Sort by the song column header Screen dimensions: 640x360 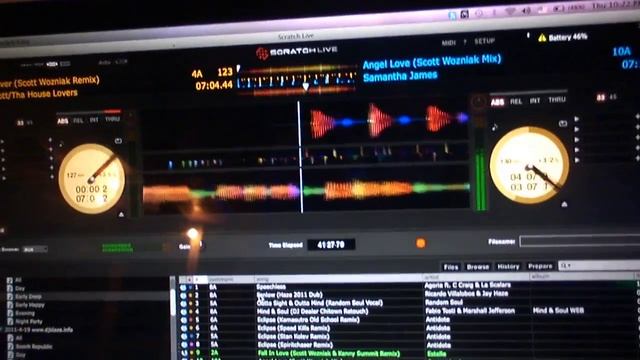(338, 279)
